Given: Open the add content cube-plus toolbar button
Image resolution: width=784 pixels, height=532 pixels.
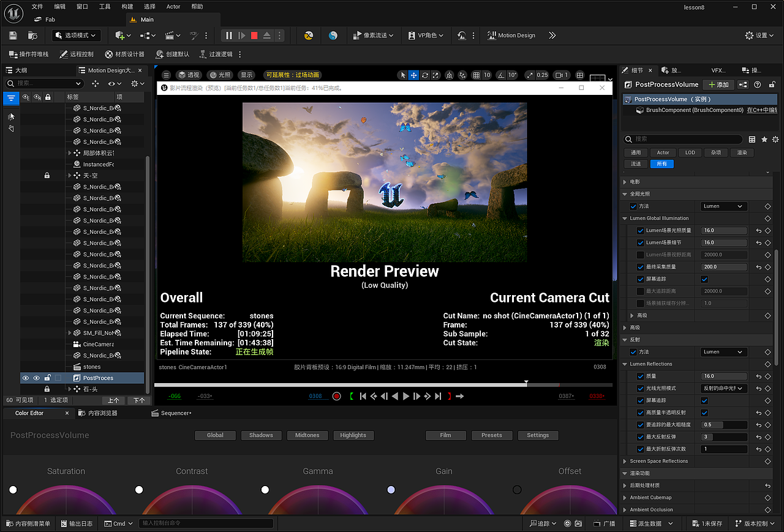Looking at the screenshot, I should [122, 36].
